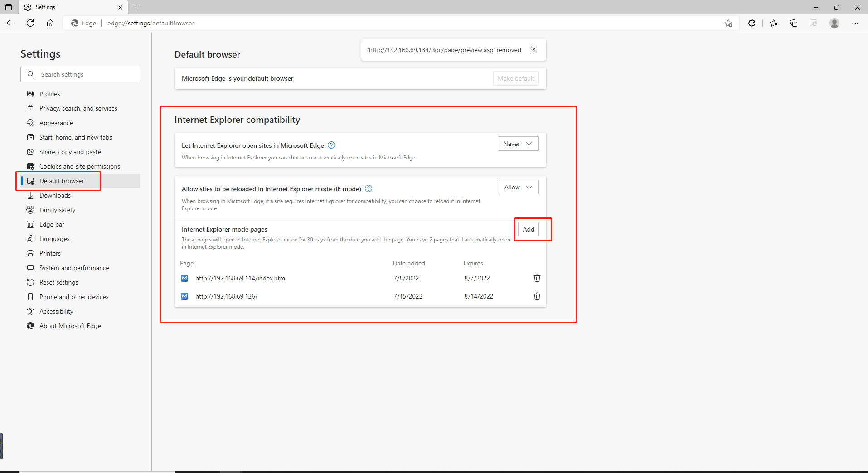868x473 pixels.
Task: Click the Make default button
Action: coord(516,78)
